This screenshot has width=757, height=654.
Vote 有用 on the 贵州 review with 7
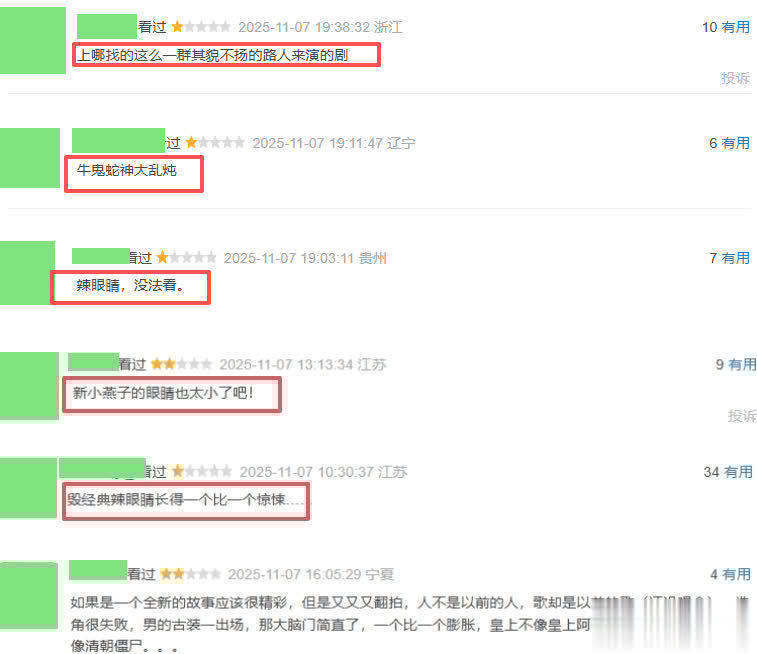click(x=736, y=258)
